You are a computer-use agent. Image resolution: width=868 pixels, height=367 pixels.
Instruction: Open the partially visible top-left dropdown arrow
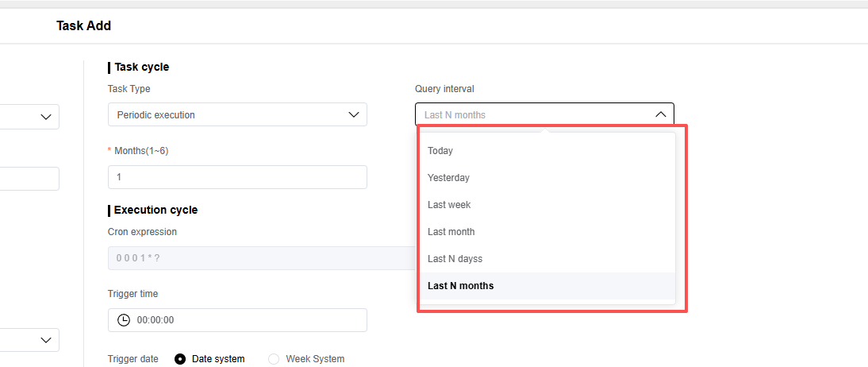click(x=45, y=118)
